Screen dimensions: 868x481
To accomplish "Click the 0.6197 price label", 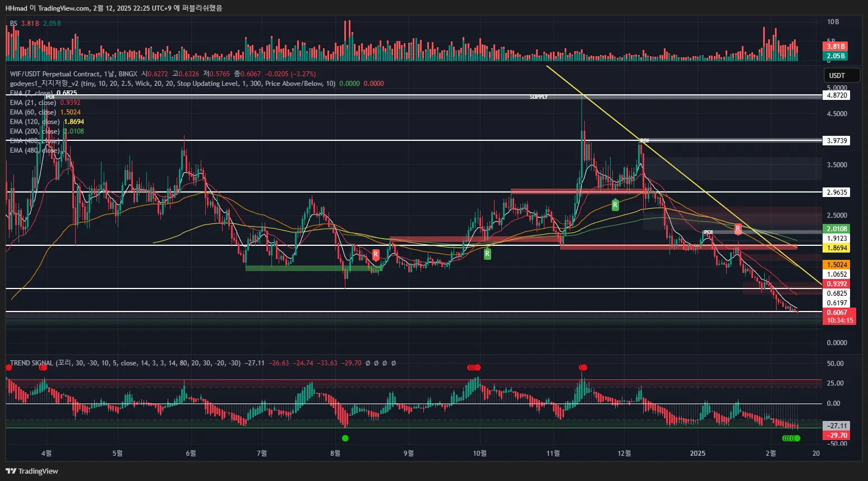I will point(837,303).
